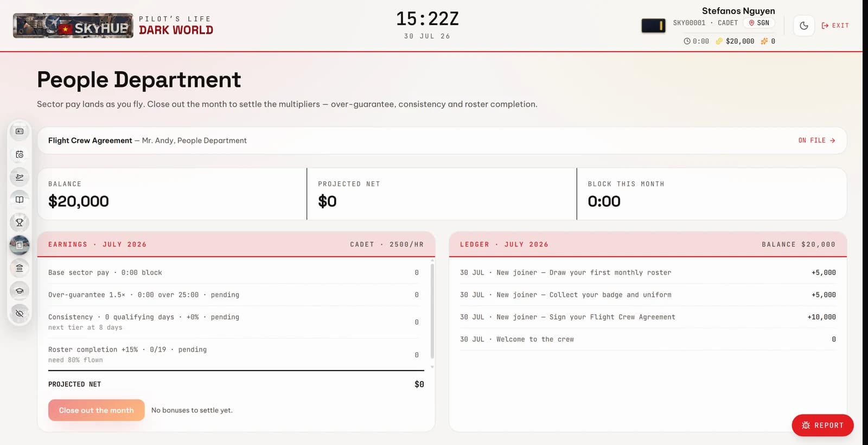Click the 'need 80% flown' note

pos(75,360)
